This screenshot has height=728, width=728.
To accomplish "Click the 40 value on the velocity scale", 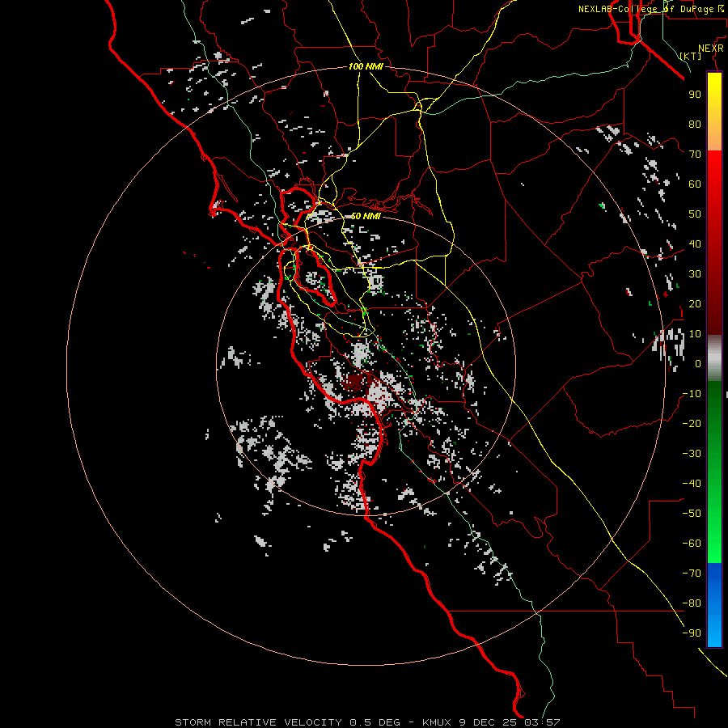I will (x=695, y=243).
